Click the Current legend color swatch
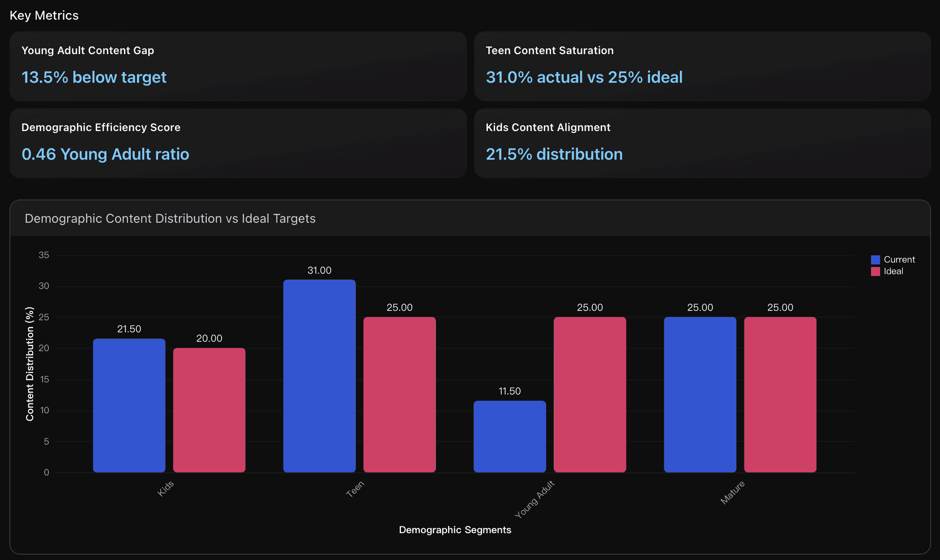Image resolution: width=940 pixels, height=560 pixels. coord(875,259)
